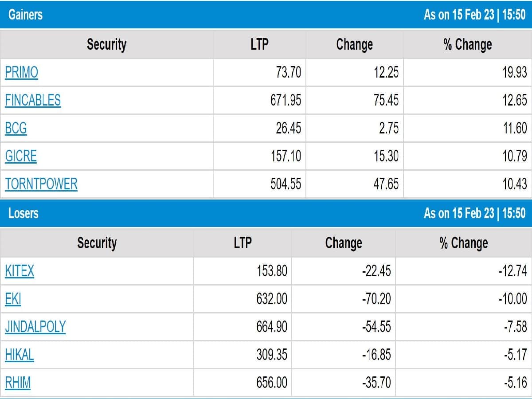The height and width of the screenshot is (399, 532).
Task: Click the KITEX link under Losers
Action: pyautogui.click(x=20, y=271)
